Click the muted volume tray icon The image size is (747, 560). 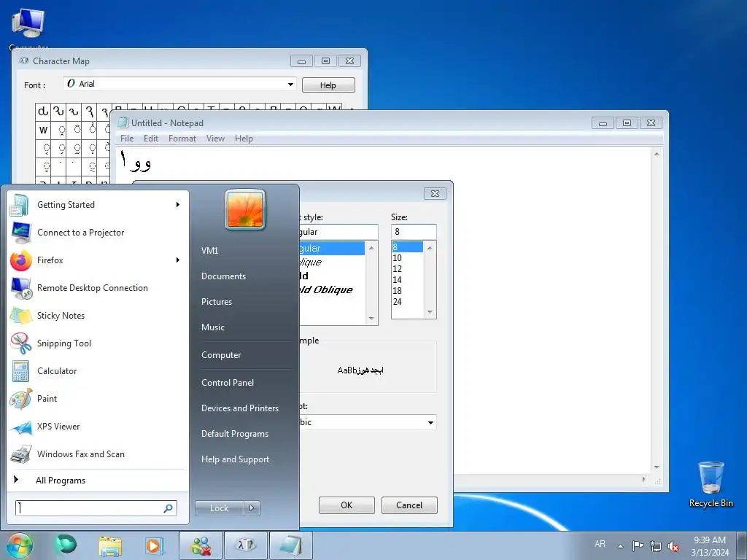coord(673,545)
